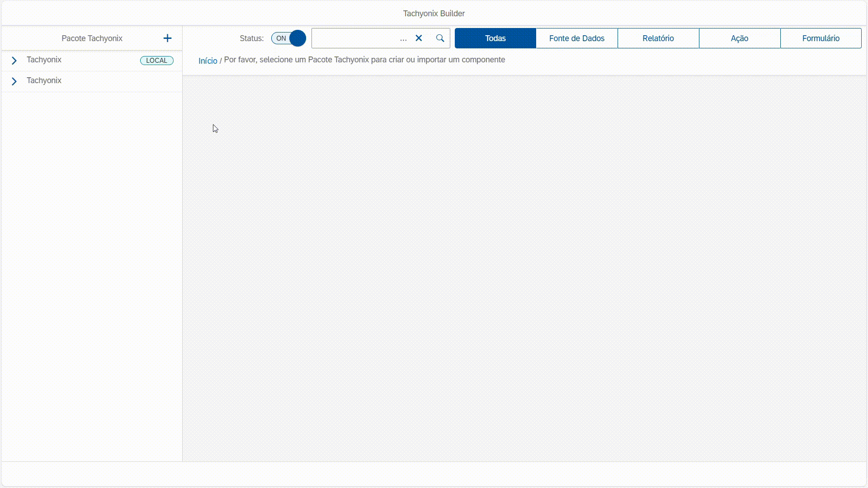Click the LOCAL badge on Tachyonix

coord(156,61)
